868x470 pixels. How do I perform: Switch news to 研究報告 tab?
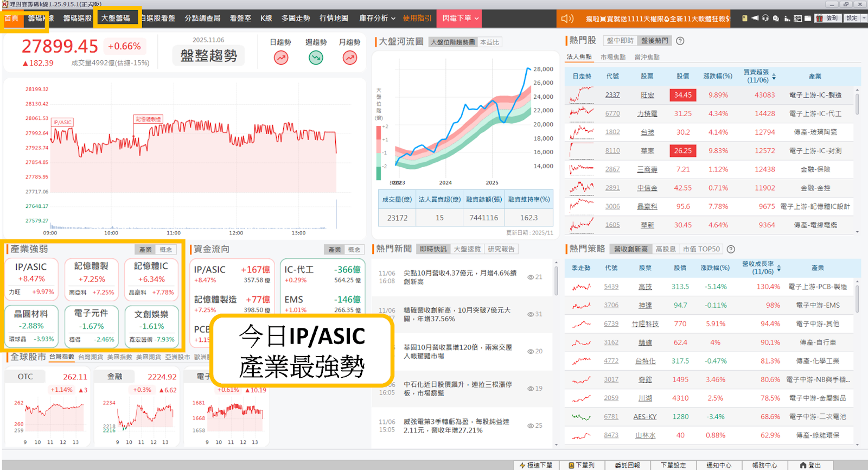click(501, 249)
